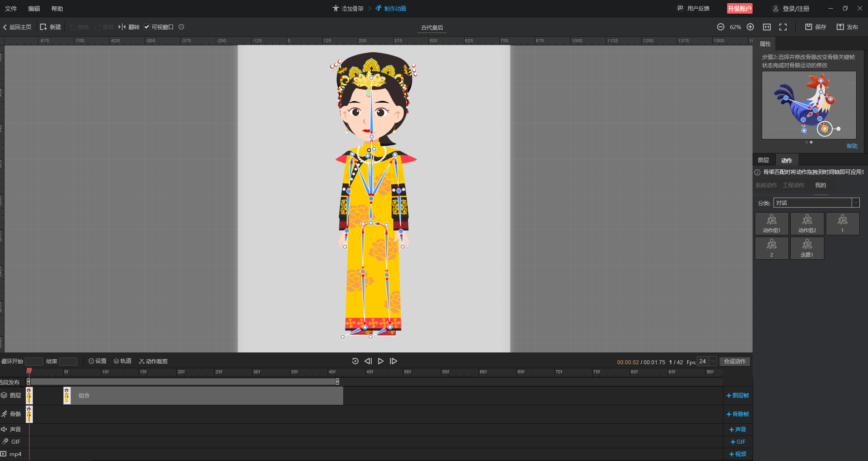868x461 pixels.
Task: Add a video with +视频
Action: [738, 454]
